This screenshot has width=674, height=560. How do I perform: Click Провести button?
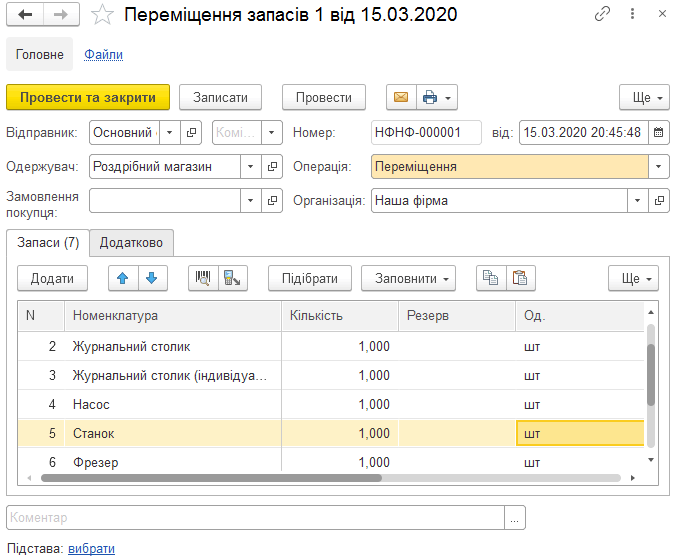324,98
